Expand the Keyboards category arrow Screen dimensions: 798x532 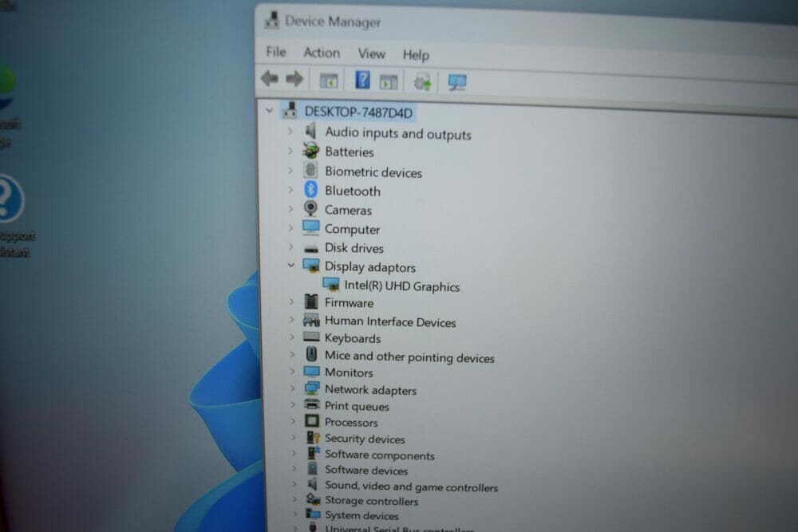[292, 337]
